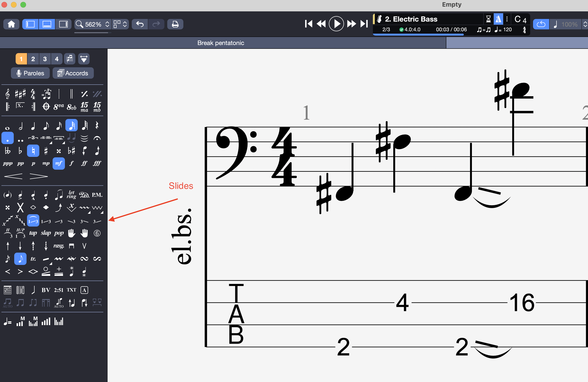Toggle multi-voice edition

70,59
